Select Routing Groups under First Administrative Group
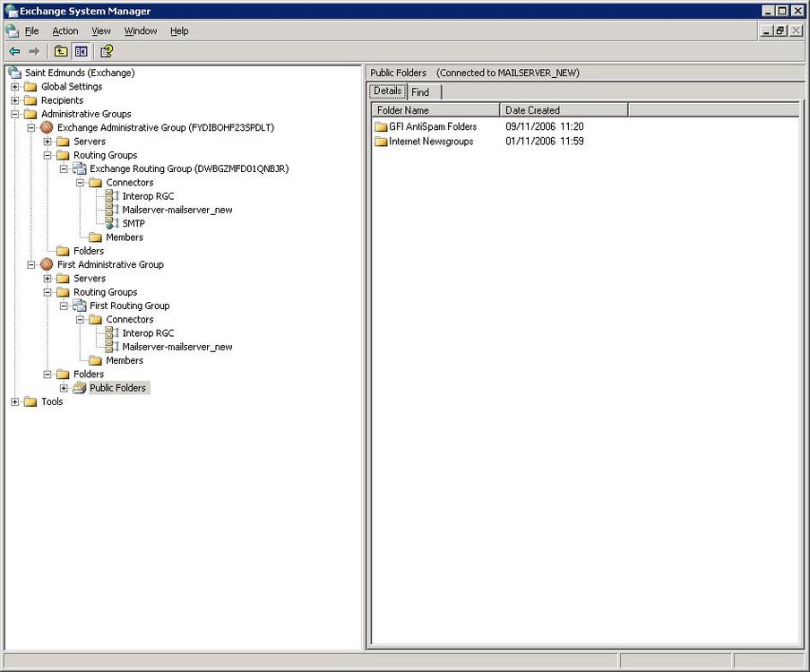 106,292
